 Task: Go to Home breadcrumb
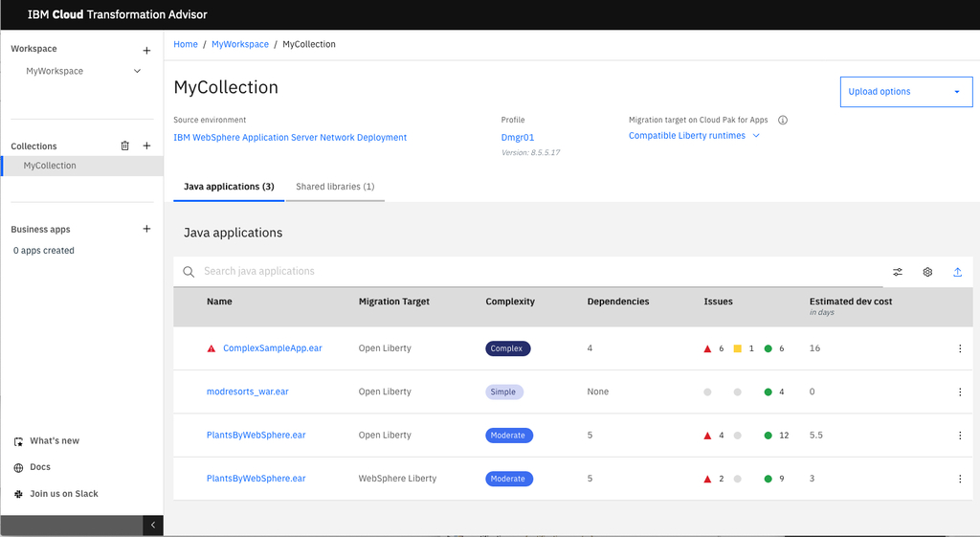tap(186, 44)
